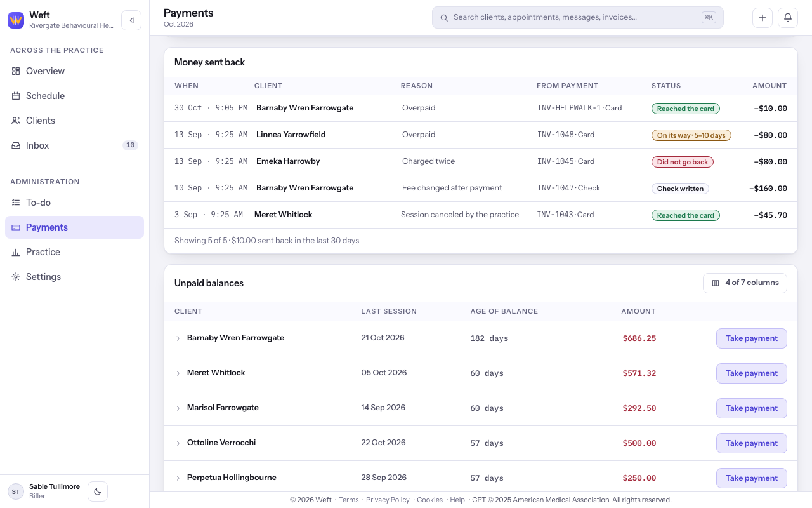Screen dimensions: 812x508
Task: Click INV-1043 · Card payment reference
Action: click(x=566, y=215)
